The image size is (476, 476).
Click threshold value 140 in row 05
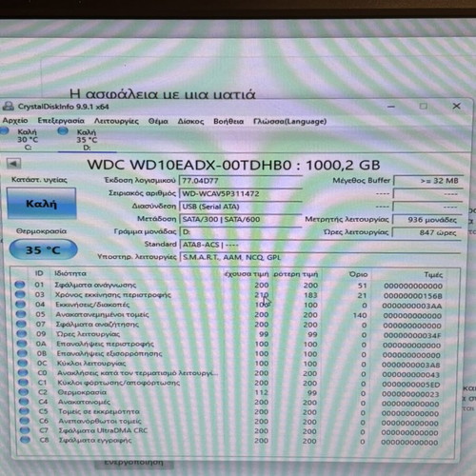360,315
